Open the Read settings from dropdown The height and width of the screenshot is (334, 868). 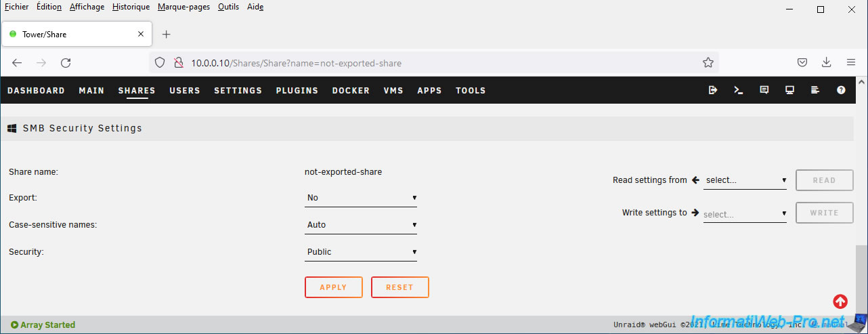(745, 181)
